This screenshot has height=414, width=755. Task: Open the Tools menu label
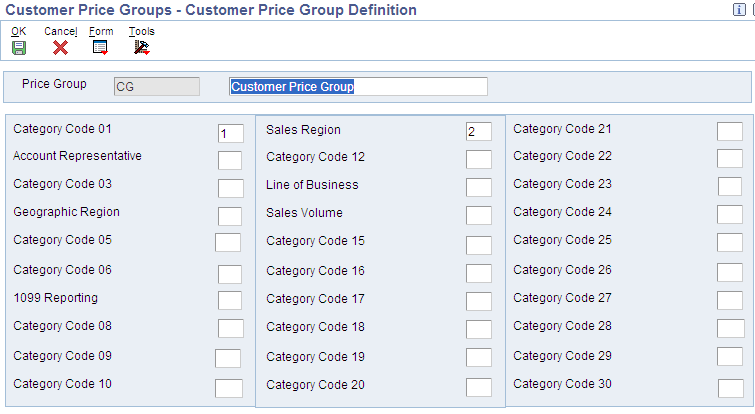coord(142,31)
